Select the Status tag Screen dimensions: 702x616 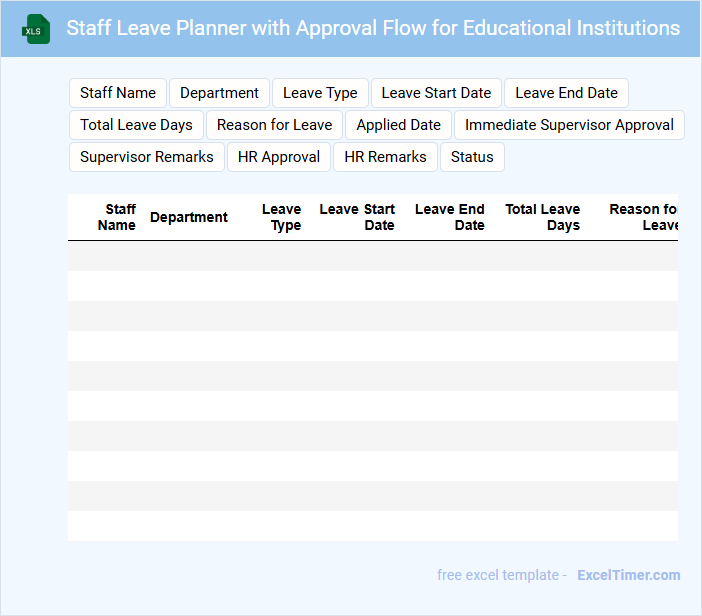click(472, 157)
